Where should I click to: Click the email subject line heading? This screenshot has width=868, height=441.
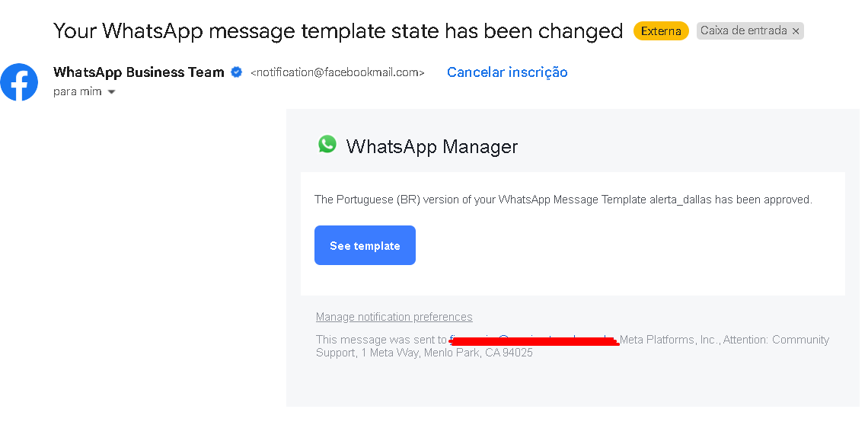pos(338,31)
